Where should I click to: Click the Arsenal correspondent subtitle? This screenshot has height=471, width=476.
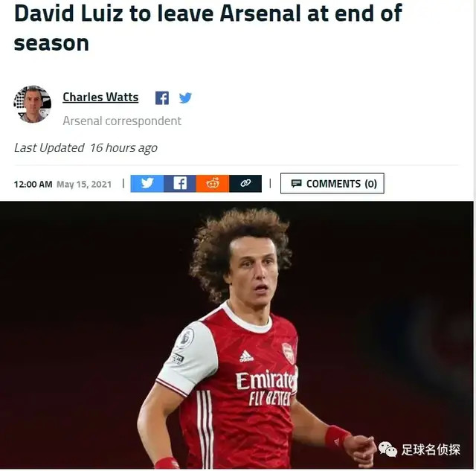(122, 121)
